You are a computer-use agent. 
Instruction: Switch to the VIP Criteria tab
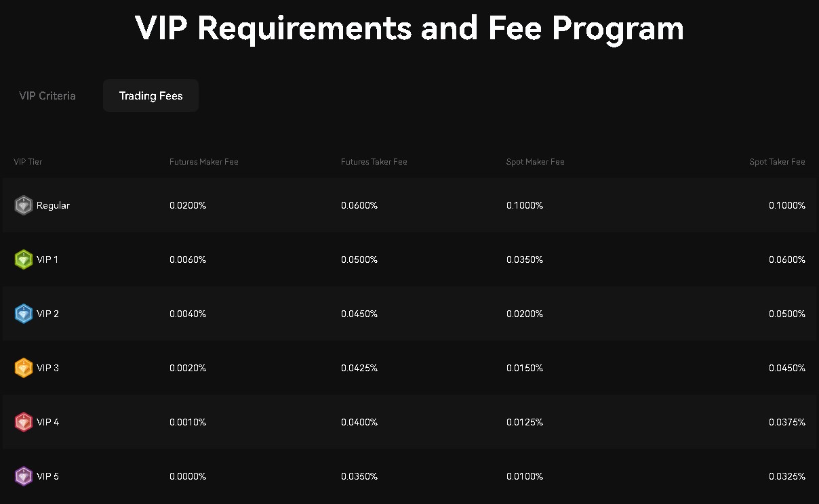(47, 96)
